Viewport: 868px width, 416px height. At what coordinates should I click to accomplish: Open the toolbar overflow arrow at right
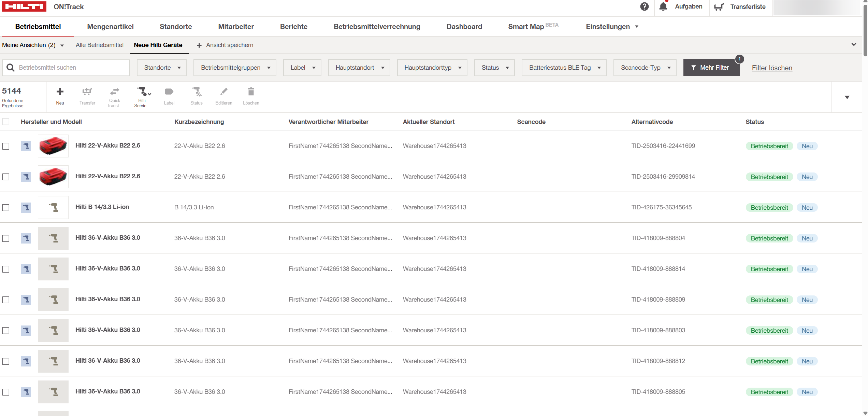(x=847, y=97)
